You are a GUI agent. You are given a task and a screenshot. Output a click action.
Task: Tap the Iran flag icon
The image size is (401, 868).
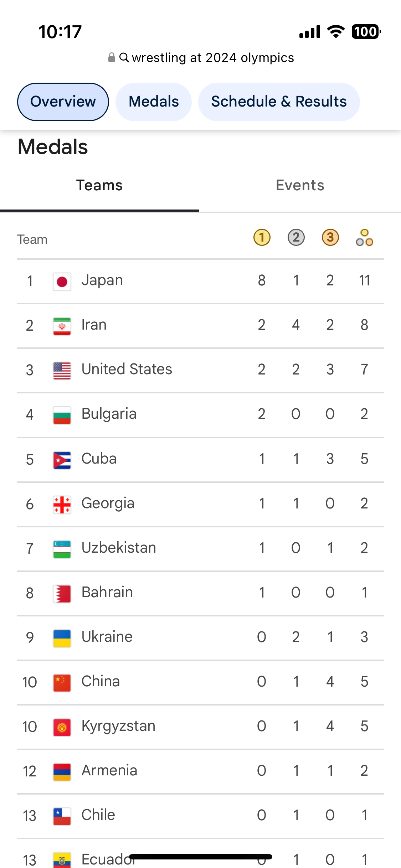pyautogui.click(x=62, y=326)
